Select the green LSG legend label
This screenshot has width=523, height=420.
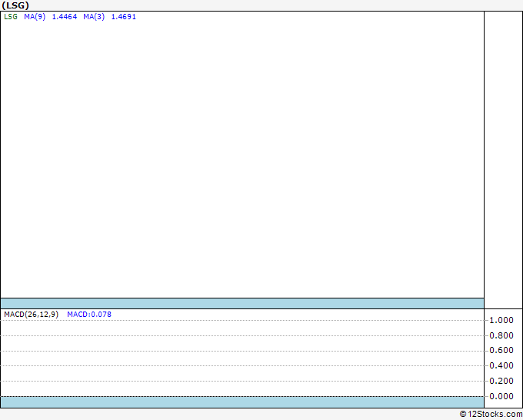pos(11,16)
